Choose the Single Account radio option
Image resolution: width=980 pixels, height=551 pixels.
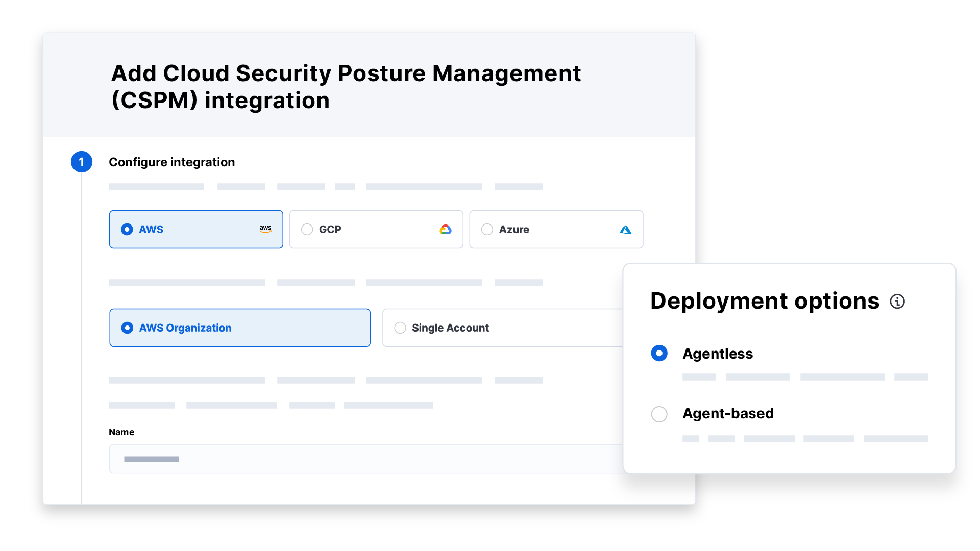400,328
